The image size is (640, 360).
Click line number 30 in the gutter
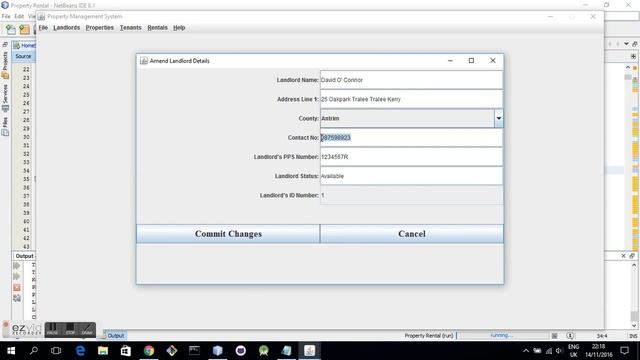(26, 137)
